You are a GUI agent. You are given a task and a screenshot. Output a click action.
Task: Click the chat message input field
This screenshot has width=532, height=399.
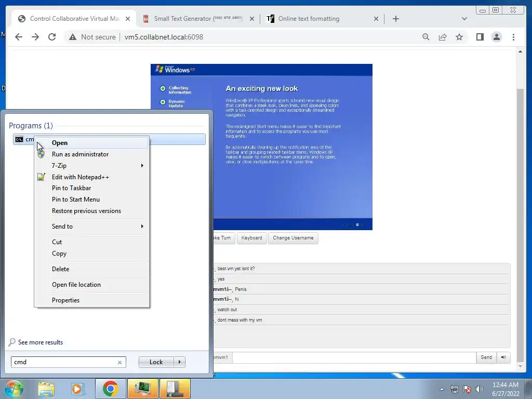354,357
